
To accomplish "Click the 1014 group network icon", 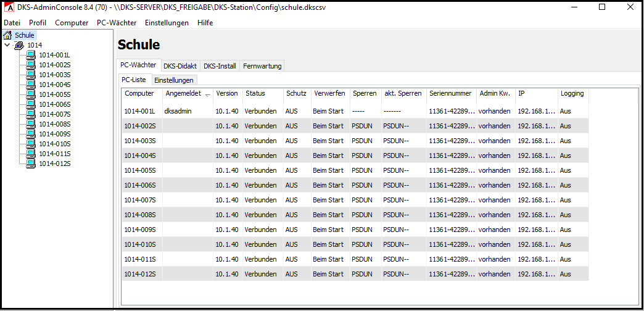I will [19, 45].
